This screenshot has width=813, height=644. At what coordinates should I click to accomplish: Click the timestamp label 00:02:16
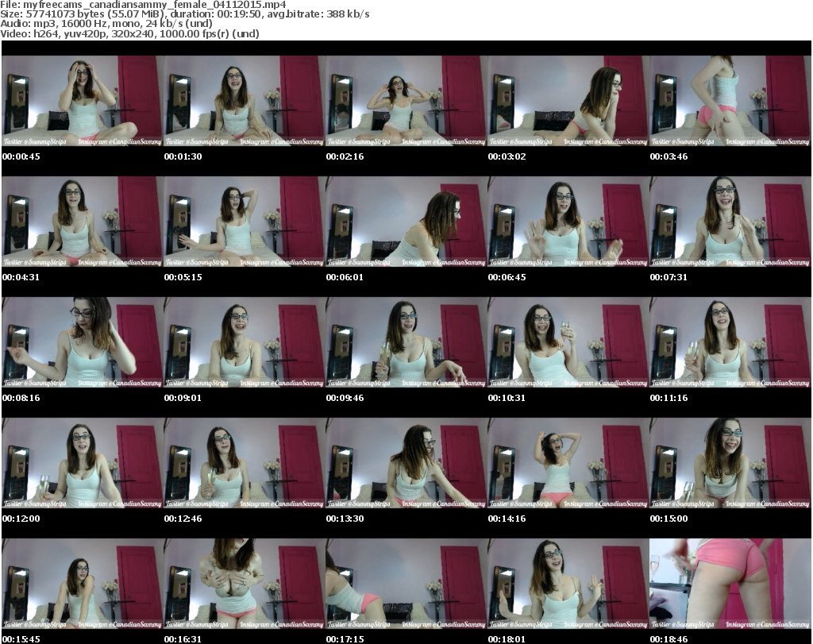(x=345, y=156)
